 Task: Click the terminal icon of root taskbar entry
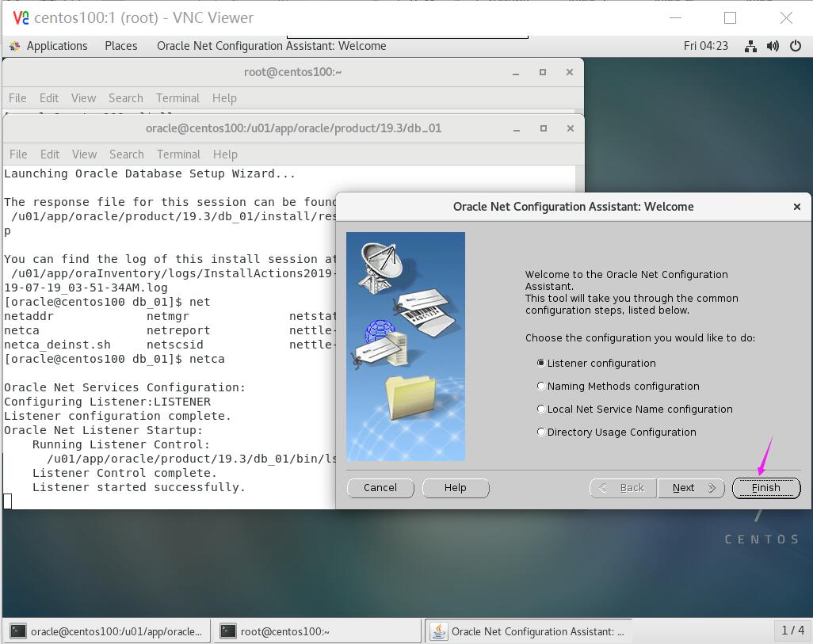[228, 631]
